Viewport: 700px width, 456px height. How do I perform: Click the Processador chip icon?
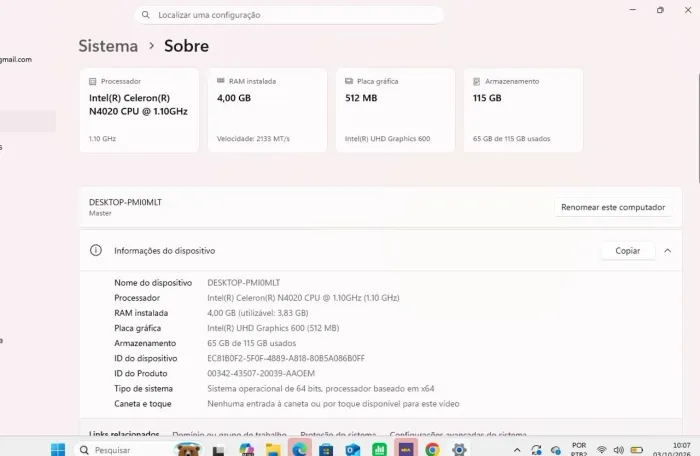point(92,81)
